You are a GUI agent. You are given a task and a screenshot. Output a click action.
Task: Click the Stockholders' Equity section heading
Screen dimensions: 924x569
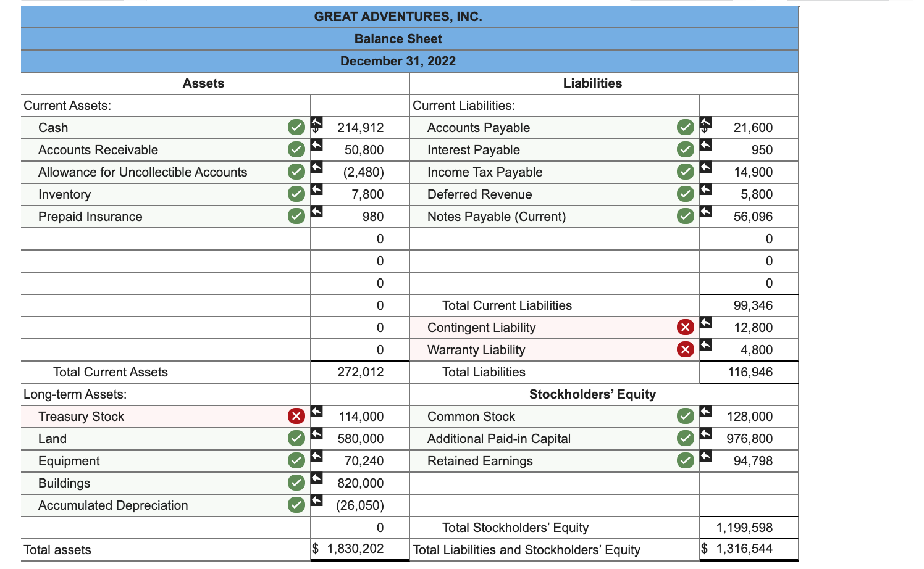point(592,394)
